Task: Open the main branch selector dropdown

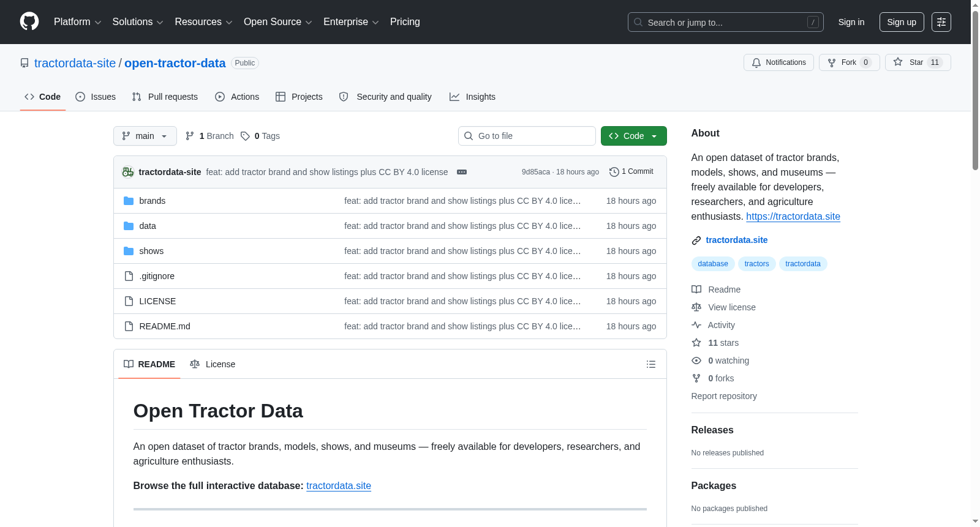Action: click(145, 136)
